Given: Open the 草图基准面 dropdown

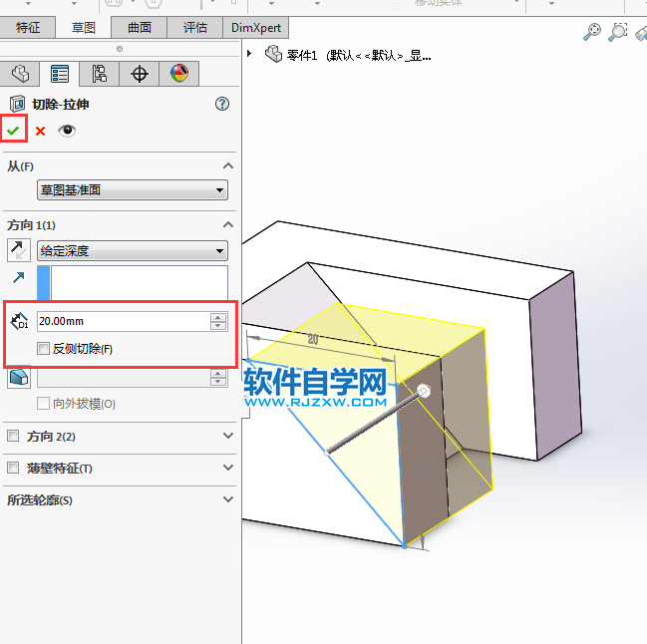Looking at the screenshot, I should [x=133, y=190].
